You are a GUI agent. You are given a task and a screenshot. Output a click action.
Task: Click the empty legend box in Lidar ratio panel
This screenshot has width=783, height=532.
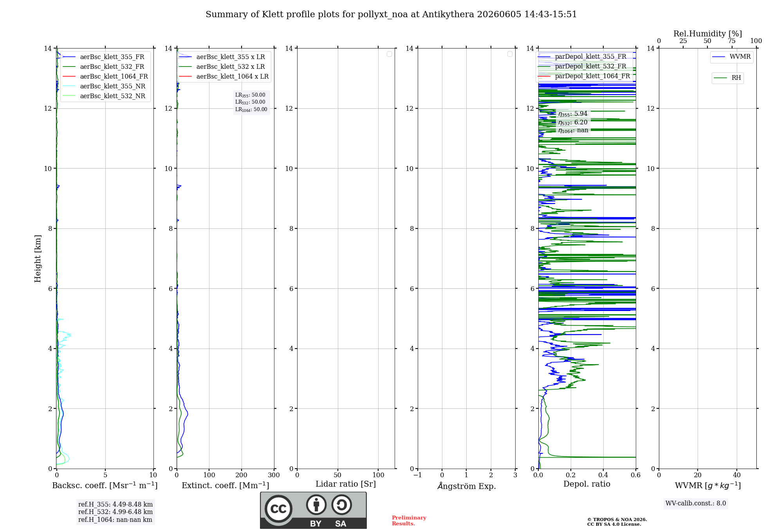[389, 54]
